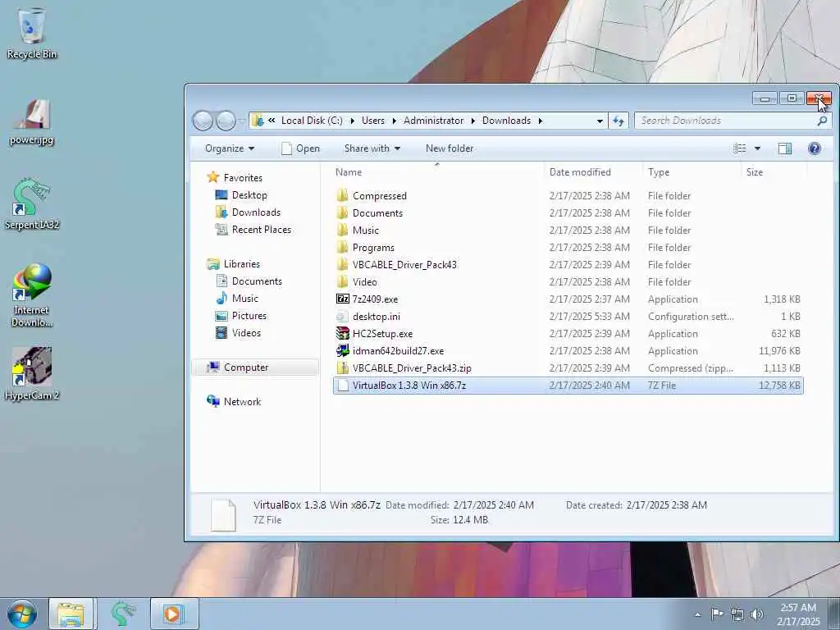
Task: Click the Forward navigation arrow in Explorer
Action: point(226,121)
